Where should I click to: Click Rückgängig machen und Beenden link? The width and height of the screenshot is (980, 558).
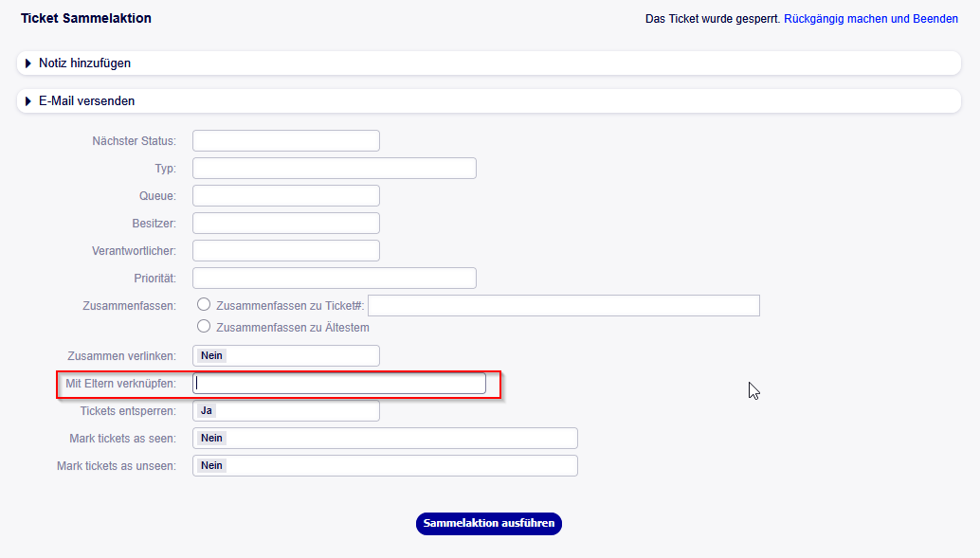pos(870,19)
